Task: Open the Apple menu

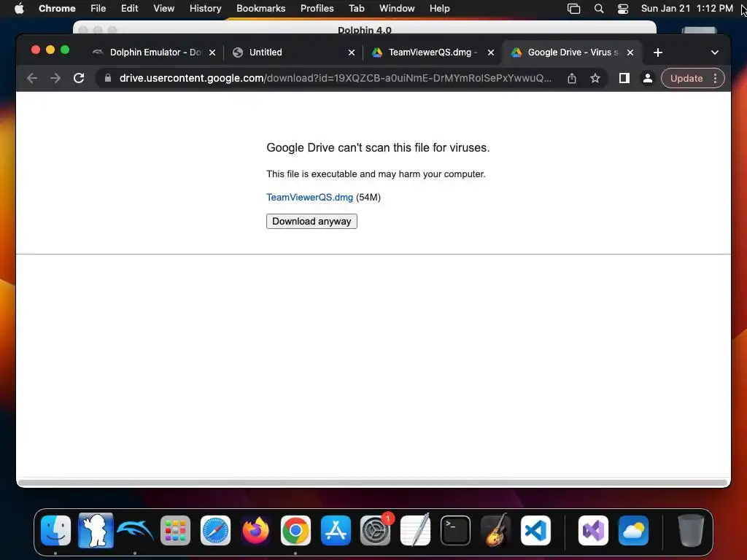Action: coord(19,9)
